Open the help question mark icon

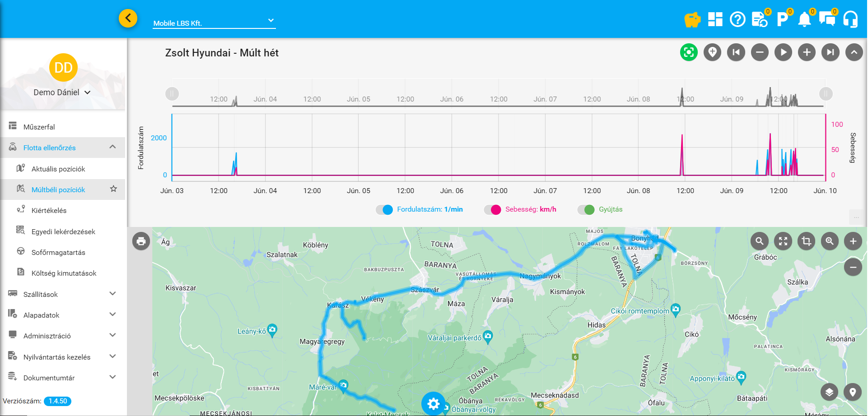[737, 19]
